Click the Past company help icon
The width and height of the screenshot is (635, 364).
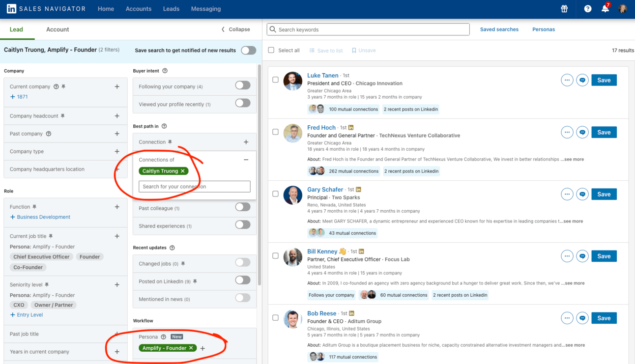tap(49, 134)
